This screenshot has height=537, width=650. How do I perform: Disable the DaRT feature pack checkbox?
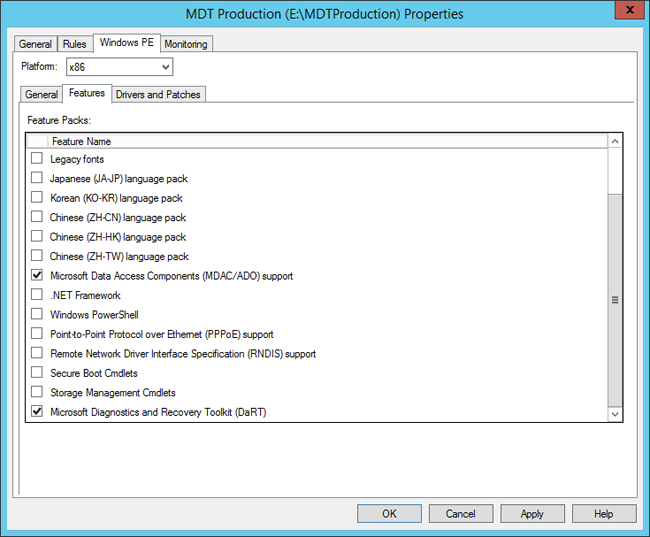[37, 412]
